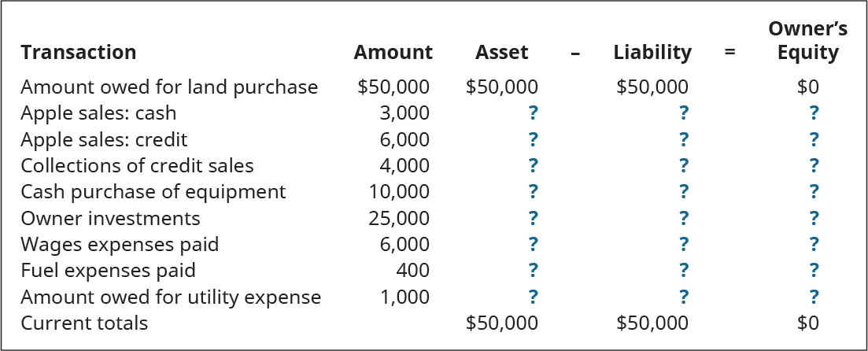Viewport: 868px width, 351px height.
Task: Click Liability question mark for Fuel expenses paid
Action: coord(683,271)
